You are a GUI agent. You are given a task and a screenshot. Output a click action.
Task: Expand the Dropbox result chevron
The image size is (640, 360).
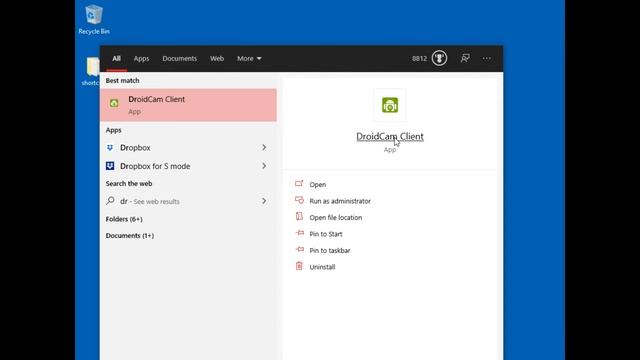(264, 147)
